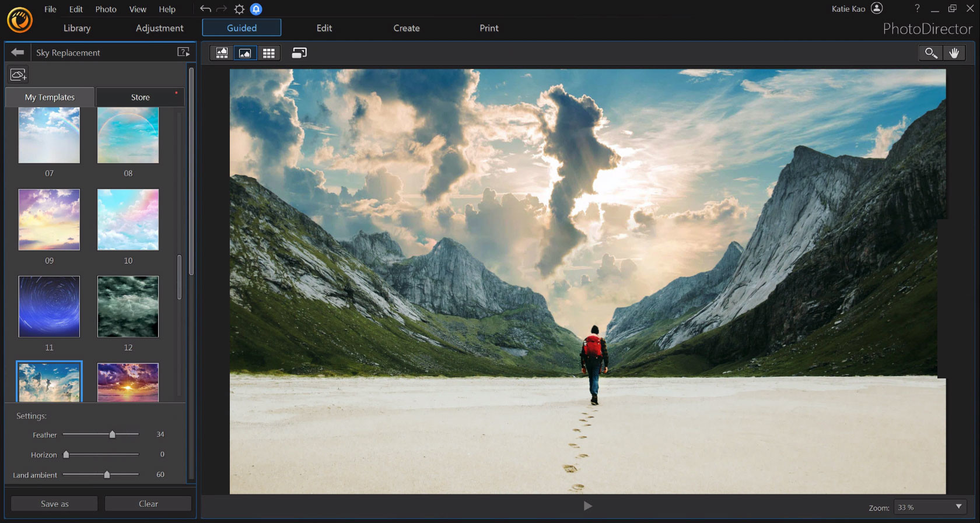Go back with the Sky Replacement arrow
Screen dimensions: 980x523
pos(17,52)
